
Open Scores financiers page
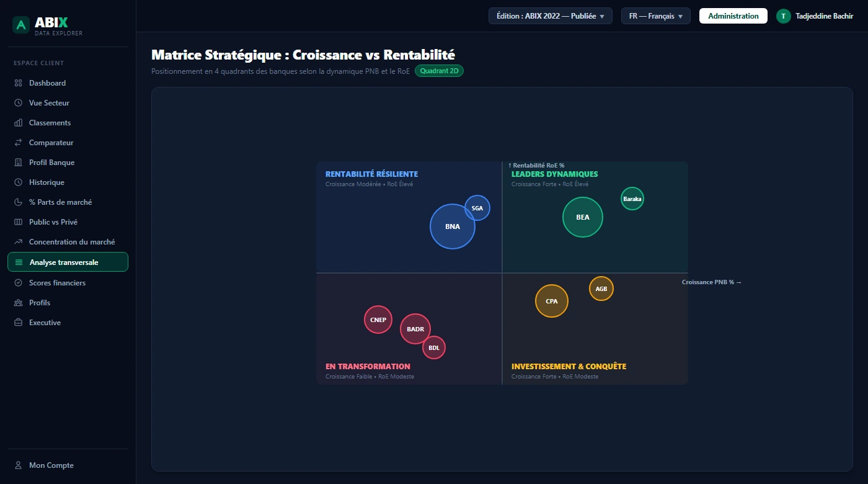(68, 283)
